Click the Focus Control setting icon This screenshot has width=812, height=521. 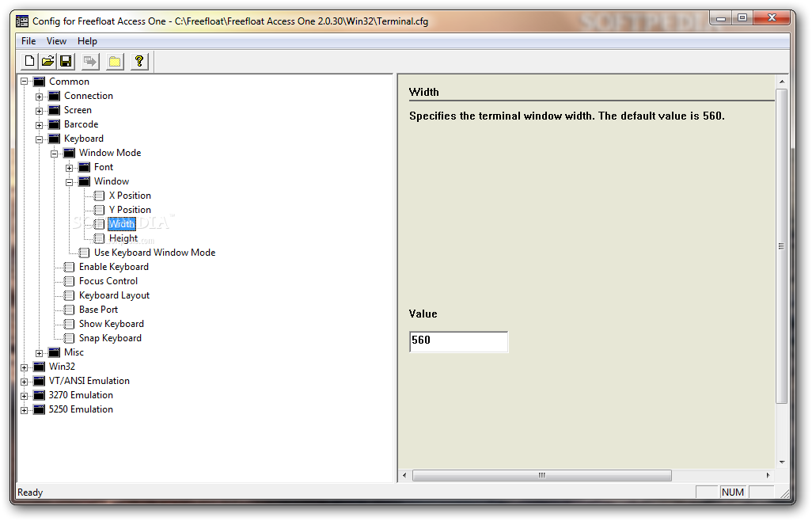[x=69, y=281]
